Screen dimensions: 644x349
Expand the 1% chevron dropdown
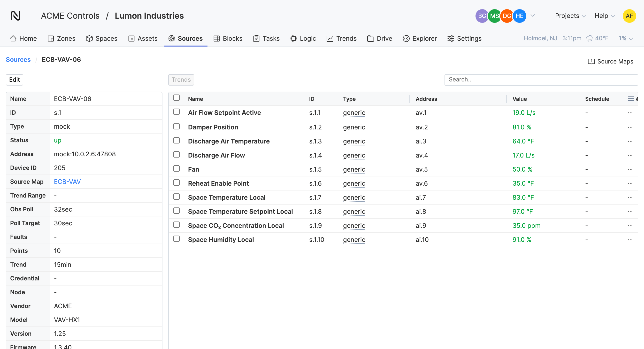(x=631, y=39)
